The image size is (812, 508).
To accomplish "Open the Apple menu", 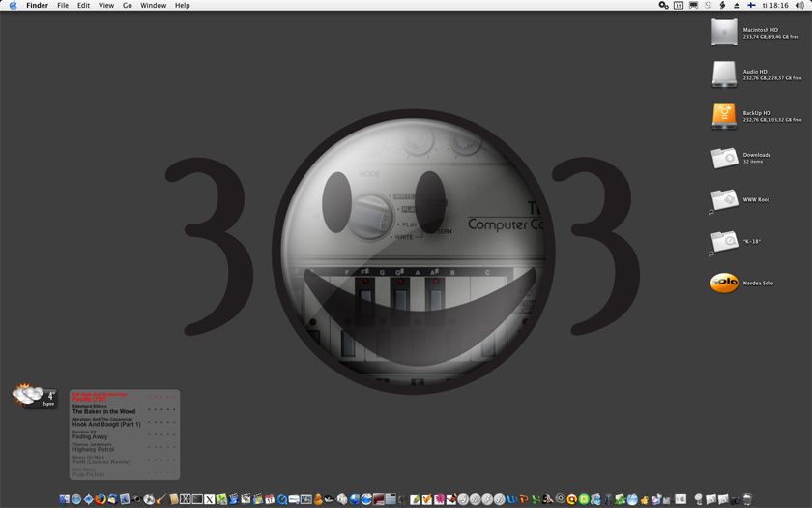I will 13,5.
